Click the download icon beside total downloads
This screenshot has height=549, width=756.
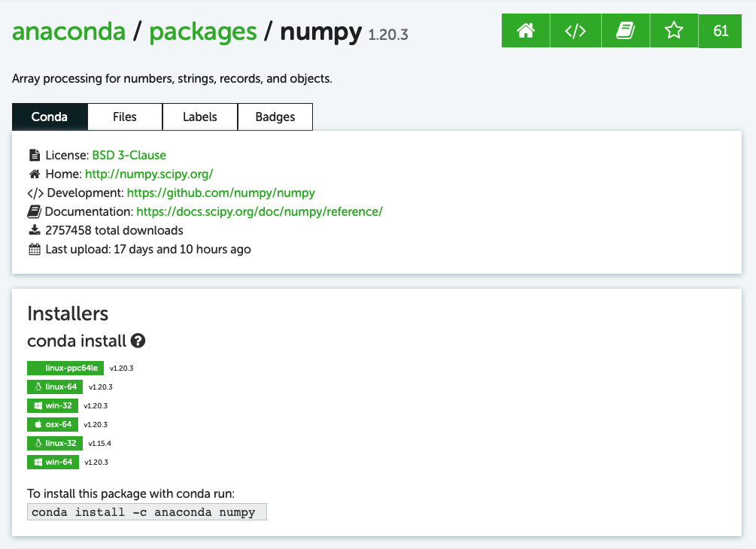(x=35, y=230)
